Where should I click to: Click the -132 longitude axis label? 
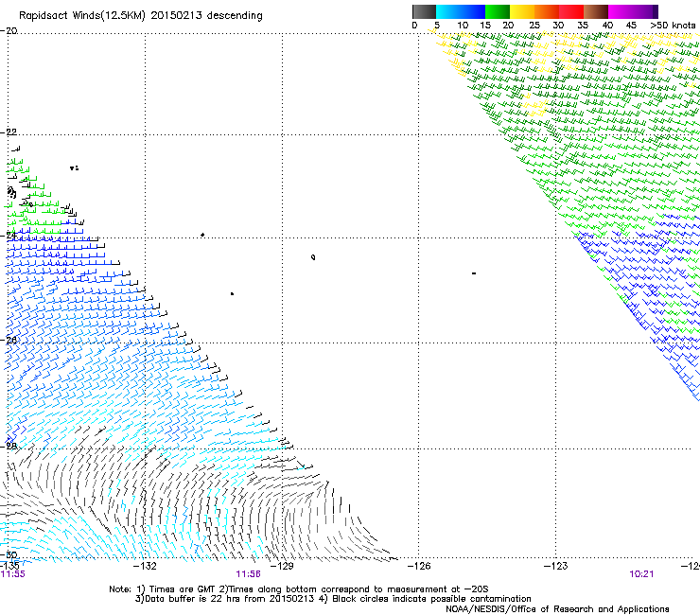click(145, 566)
